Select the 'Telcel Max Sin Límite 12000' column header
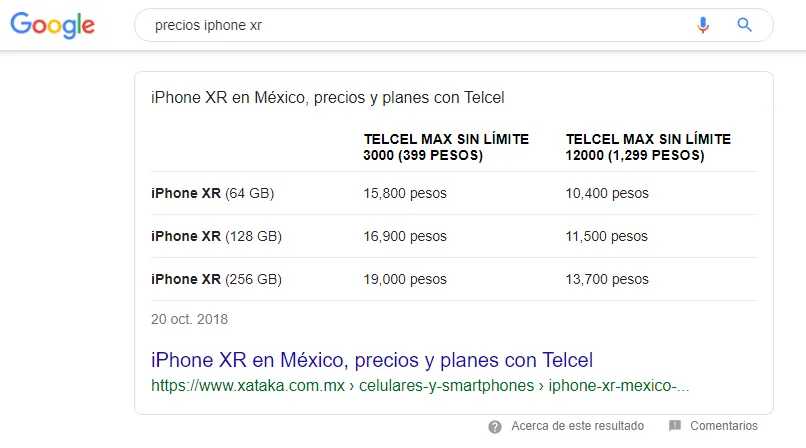This screenshot has height=448, width=806. pos(648,147)
